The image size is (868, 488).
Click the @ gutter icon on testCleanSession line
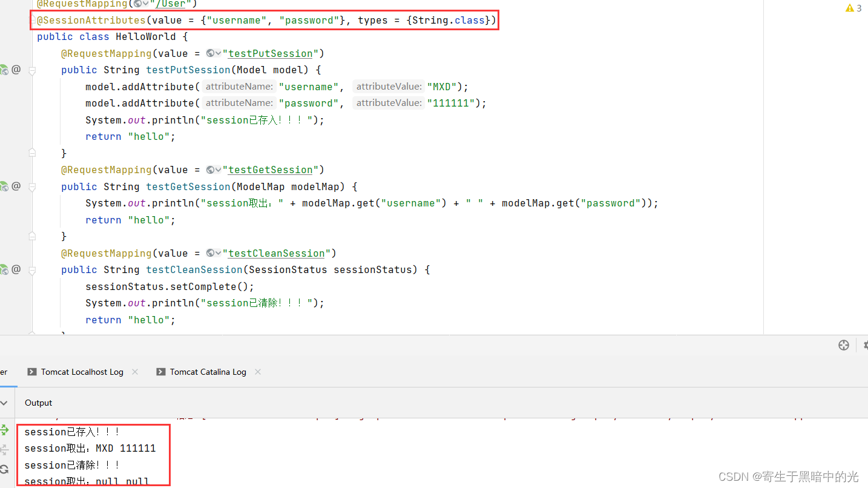click(x=16, y=269)
